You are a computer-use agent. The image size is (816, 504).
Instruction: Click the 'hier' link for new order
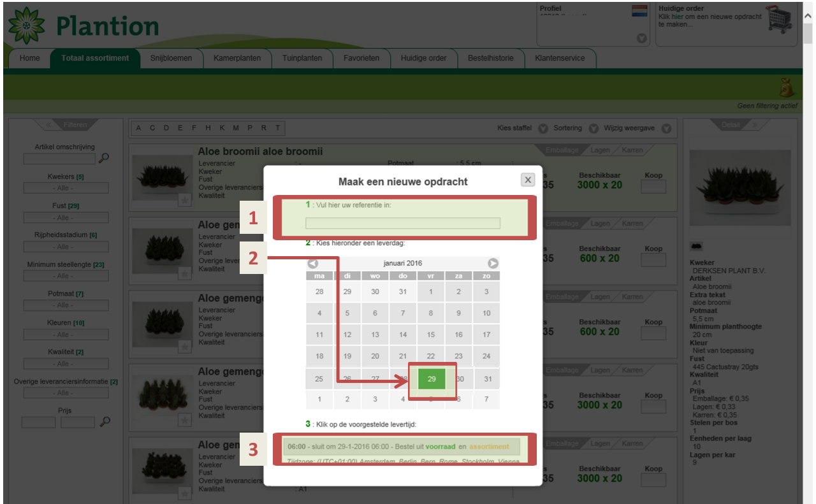pyautogui.click(x=676, y=17)
